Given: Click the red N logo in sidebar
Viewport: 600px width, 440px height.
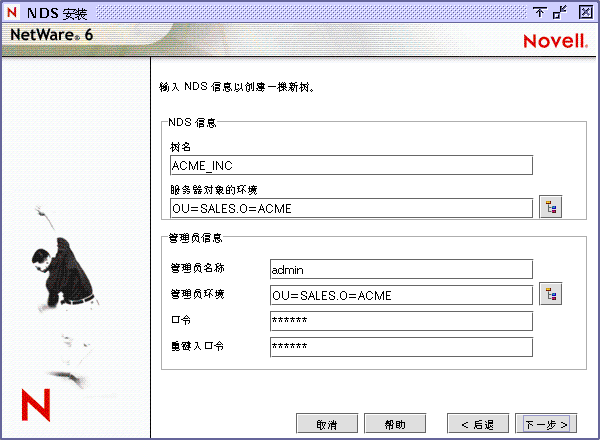Looking at the screenshot, I should [x=36, y=405].
